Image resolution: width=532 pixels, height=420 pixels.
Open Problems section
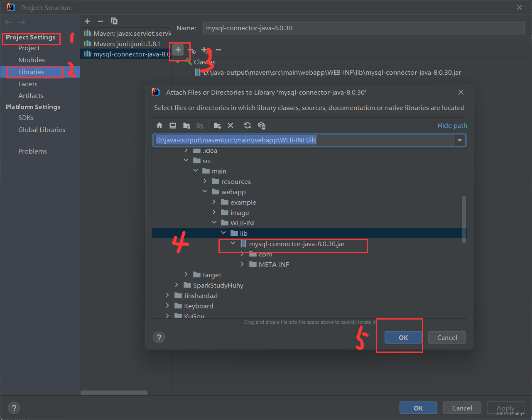32,151
